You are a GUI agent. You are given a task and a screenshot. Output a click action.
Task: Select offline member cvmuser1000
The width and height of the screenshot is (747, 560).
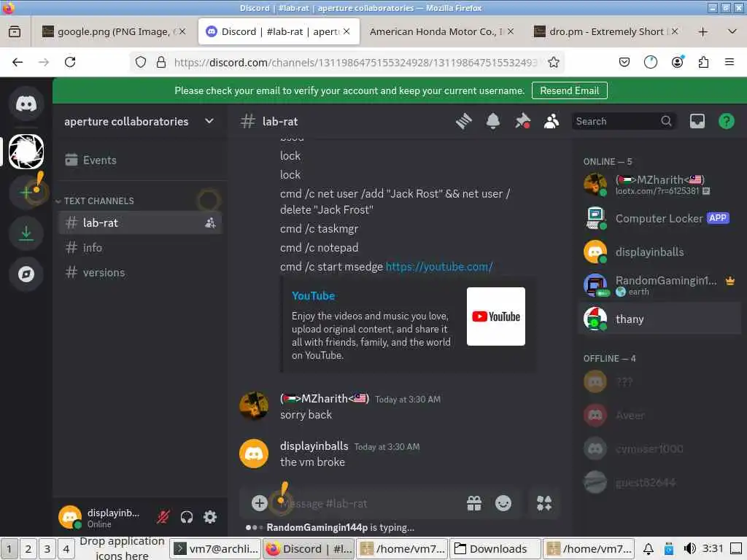tap(659, 448)
